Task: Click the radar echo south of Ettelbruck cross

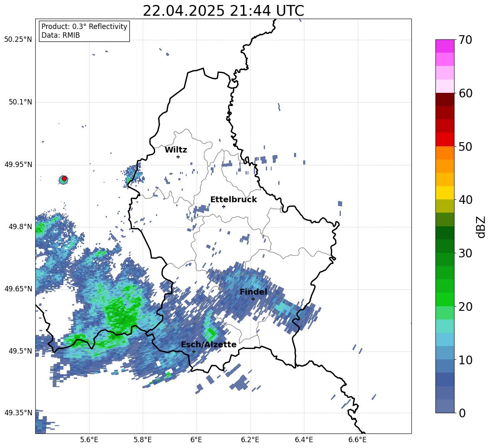Action: click(x=244, y=239)
